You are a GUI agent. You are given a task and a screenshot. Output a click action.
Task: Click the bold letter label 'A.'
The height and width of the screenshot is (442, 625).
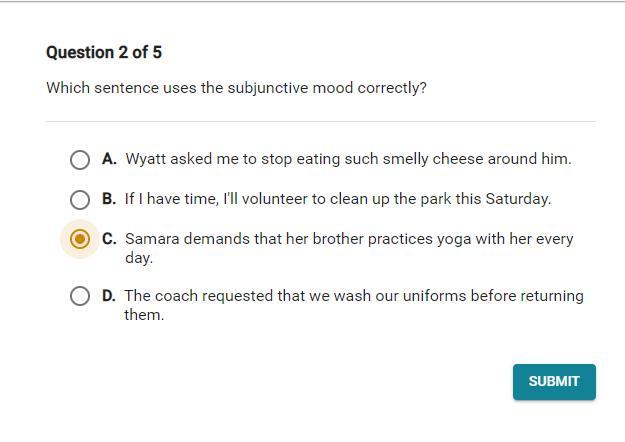pyautogui.click(x=109, y=159)
